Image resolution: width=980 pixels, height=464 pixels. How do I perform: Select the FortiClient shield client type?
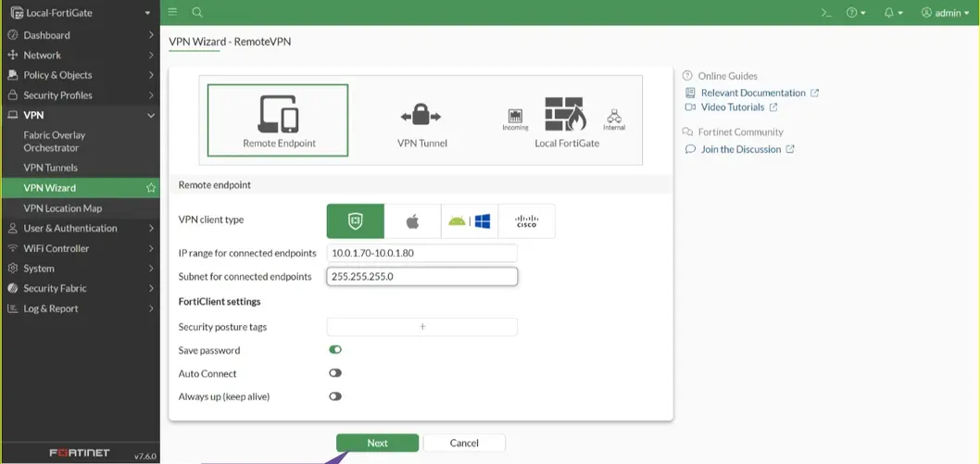click(355, 221)
